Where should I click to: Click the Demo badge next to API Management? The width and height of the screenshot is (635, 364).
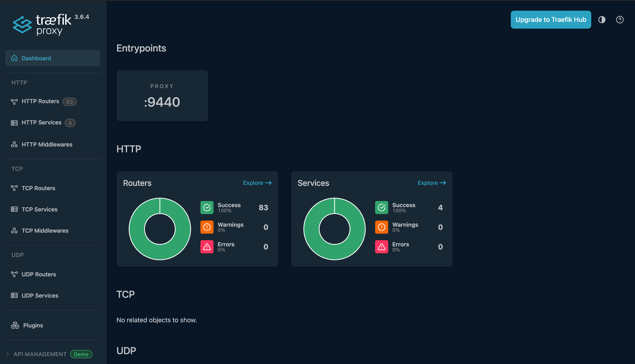click(81, 354)
